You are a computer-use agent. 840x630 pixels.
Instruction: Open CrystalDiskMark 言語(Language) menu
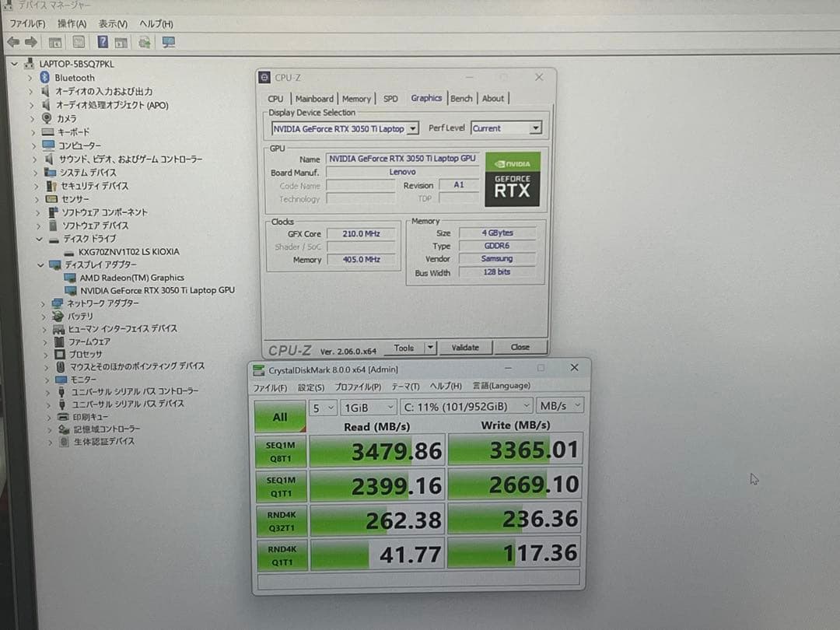click(x=502, y=385)
